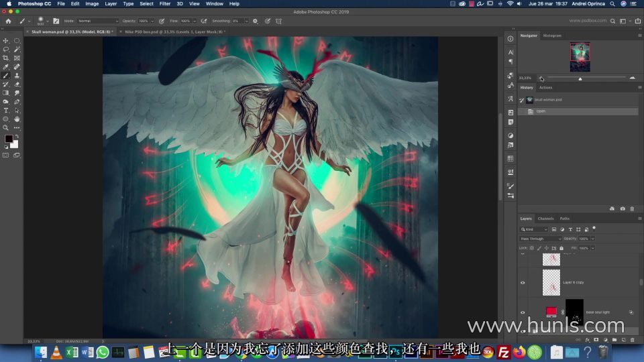
Task: Expand the layer Fill dropdown
Action: (x=592, y=248)
